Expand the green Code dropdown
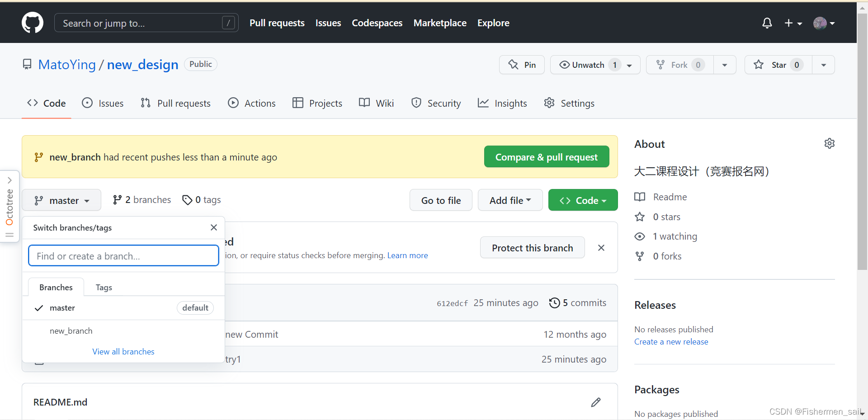This screenshot has height=420, width=868. pyautogui.click(x=583, y=200)
